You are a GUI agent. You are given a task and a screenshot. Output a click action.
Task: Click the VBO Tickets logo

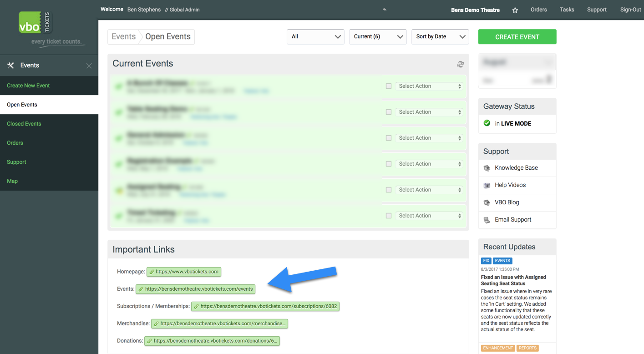[x=35, y=23]
